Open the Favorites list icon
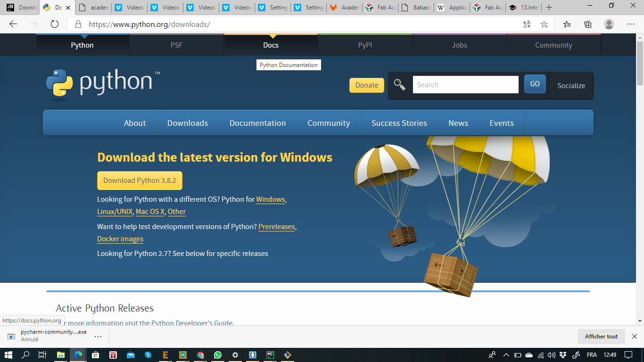Image resolution: width=644 pixels, height=362 pixels. click(x=567, y=24)
